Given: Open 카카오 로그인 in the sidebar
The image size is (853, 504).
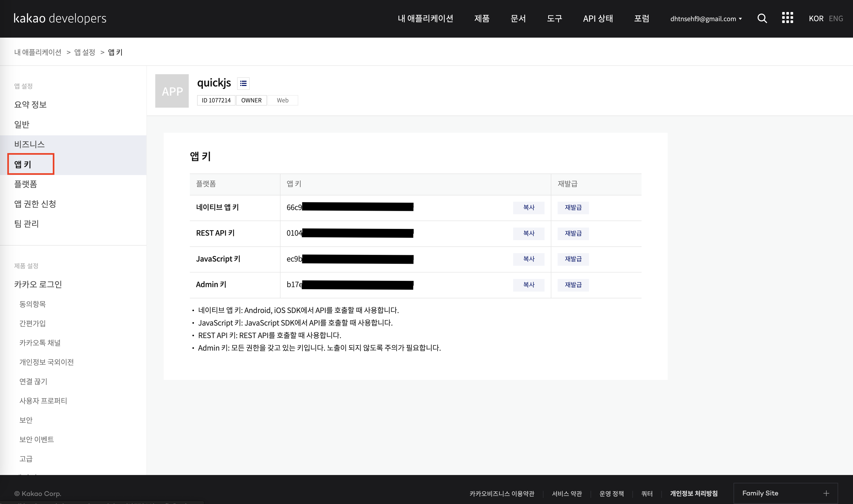Looking at the screenshot, I should (38, 284).
